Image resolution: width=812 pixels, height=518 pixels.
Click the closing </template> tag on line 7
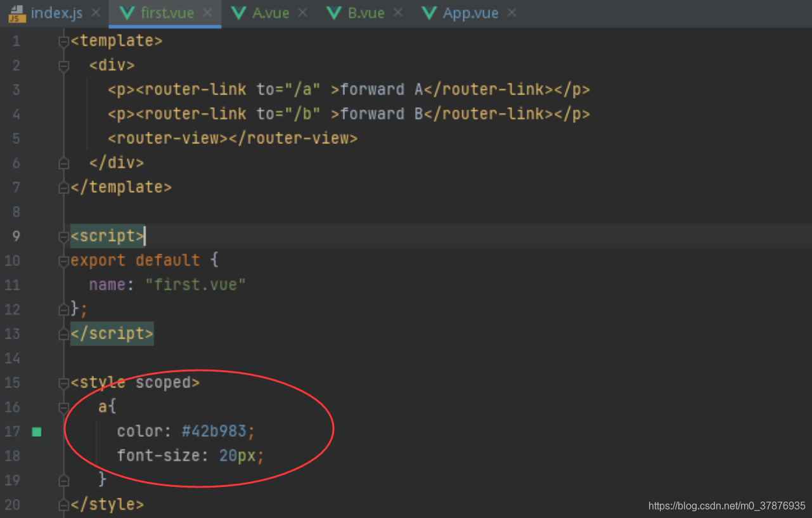[x=121, y=187]
